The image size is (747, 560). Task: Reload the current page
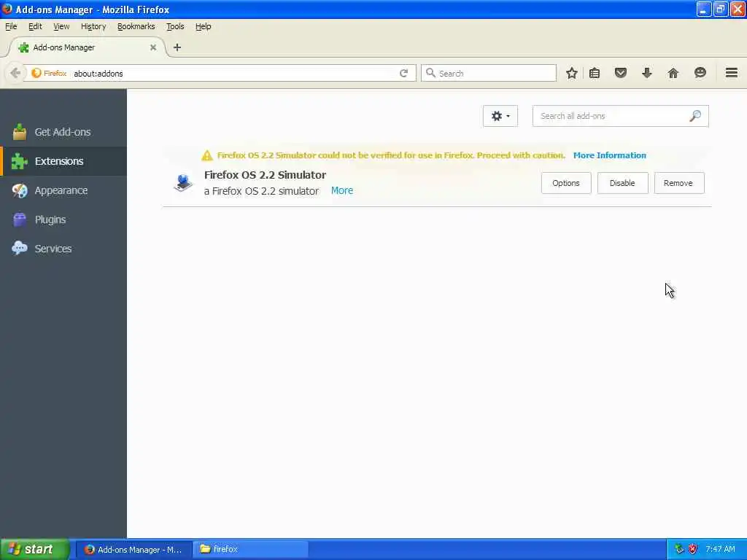pos(403,73)
